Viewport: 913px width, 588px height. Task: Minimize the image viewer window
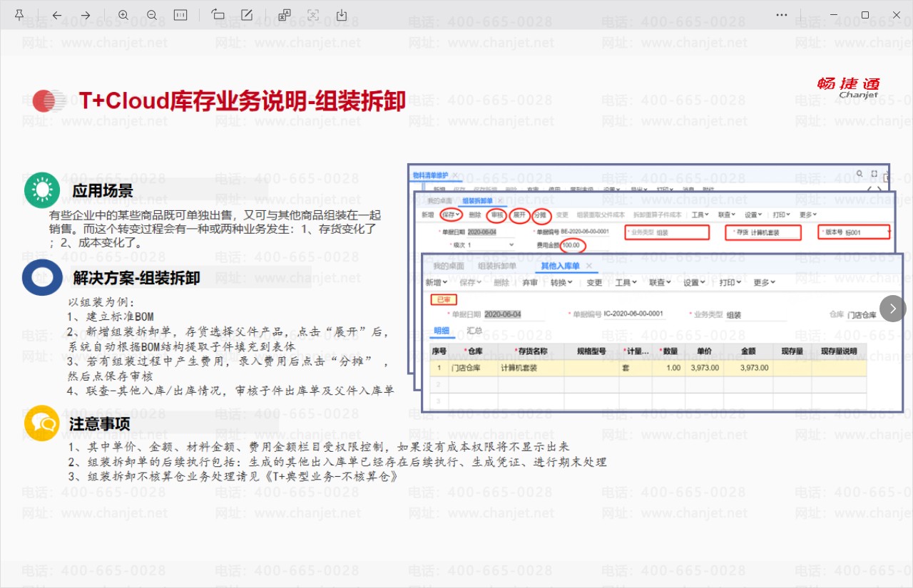coord(834,15)
